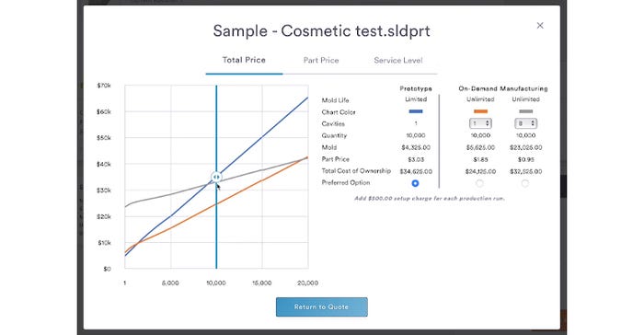Click the blue Prototype chart color swatch
The width and height of the screenshot is (644, 335).
[x=416, y=111]
